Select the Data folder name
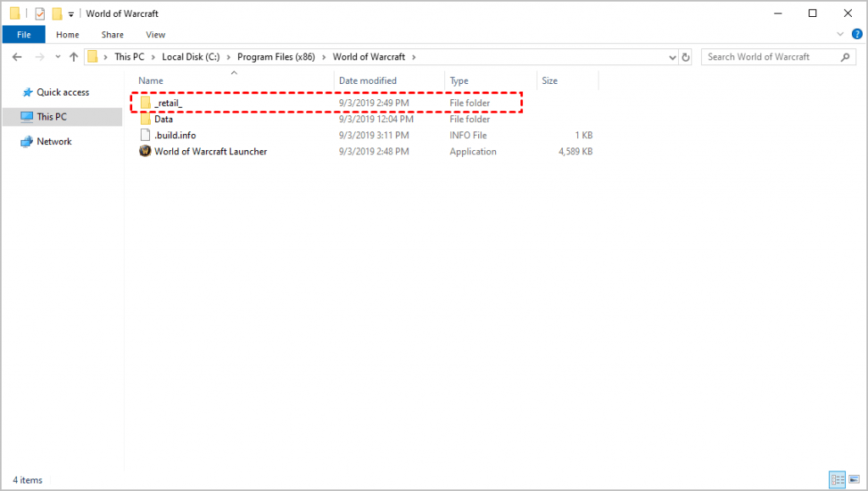868x491 pixels. (x=164, y=119)
